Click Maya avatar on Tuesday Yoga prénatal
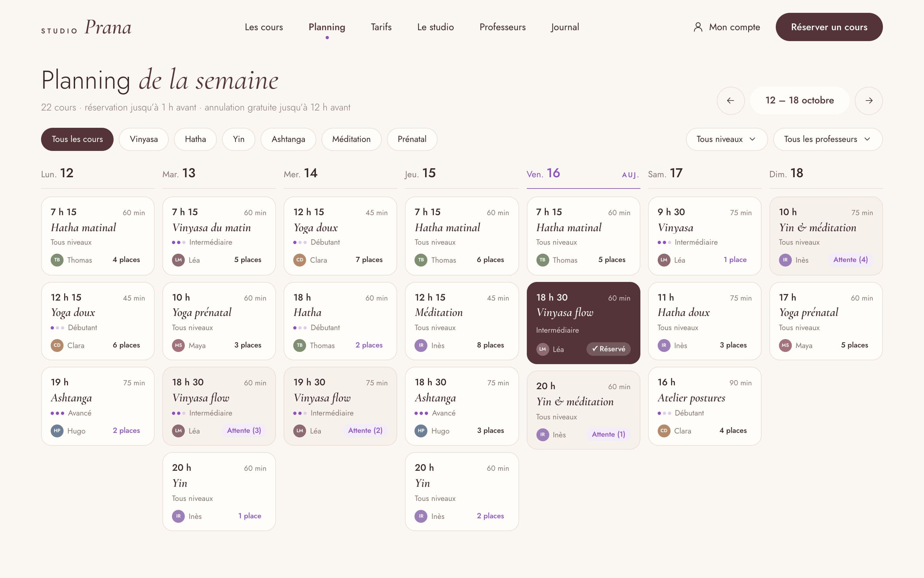Image resolution: width=924 pixels, height=578 pixels. click(178, 345)
